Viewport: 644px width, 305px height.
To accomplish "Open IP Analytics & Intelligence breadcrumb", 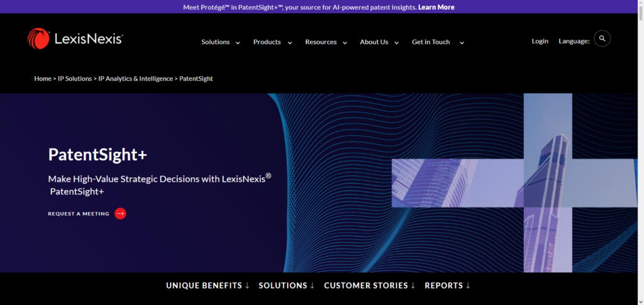I will (136, 79).
